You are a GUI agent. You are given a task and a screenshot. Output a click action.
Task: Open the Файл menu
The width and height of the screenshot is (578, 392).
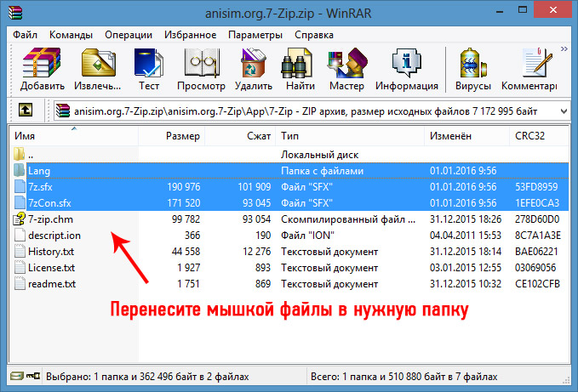(26, 35)
